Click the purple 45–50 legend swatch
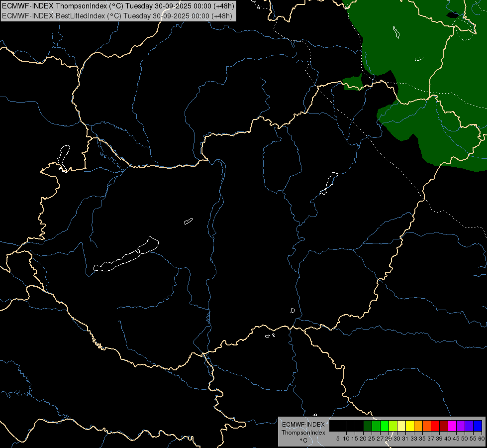 point(461,426)
